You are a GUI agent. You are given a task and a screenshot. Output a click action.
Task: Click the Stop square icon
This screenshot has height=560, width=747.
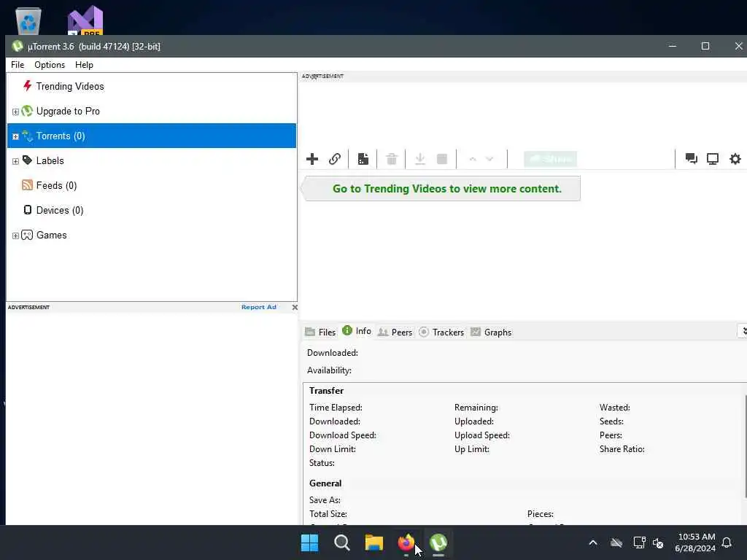coord(442,159)
